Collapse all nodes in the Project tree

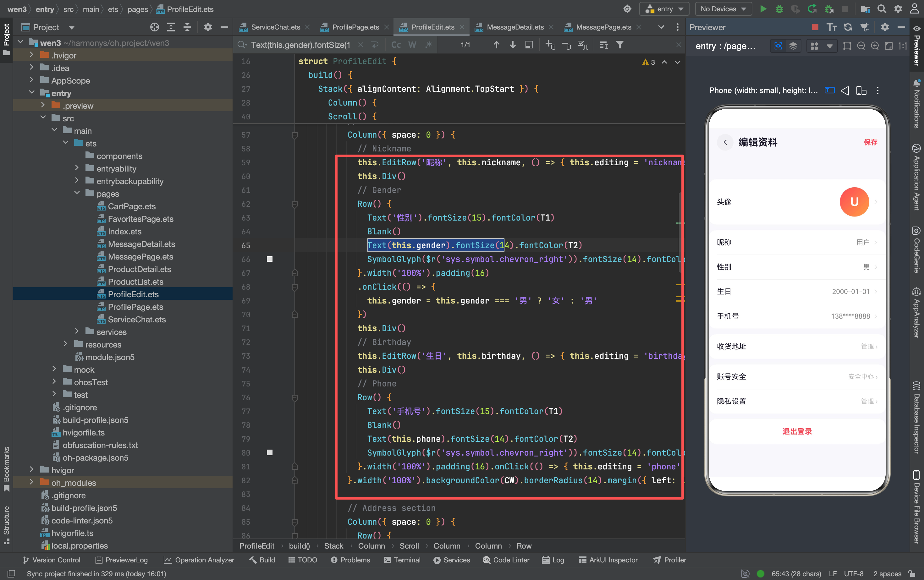187,27
